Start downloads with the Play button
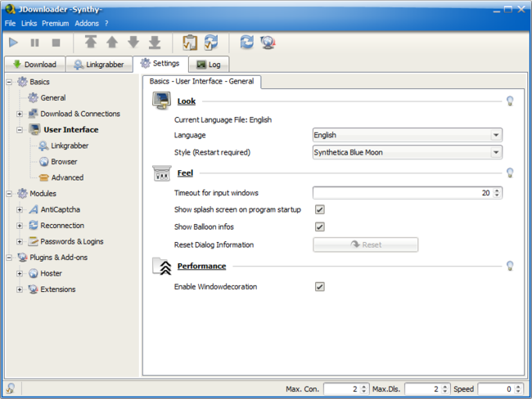This screenshot has height=399, width=532. (13, 43)
